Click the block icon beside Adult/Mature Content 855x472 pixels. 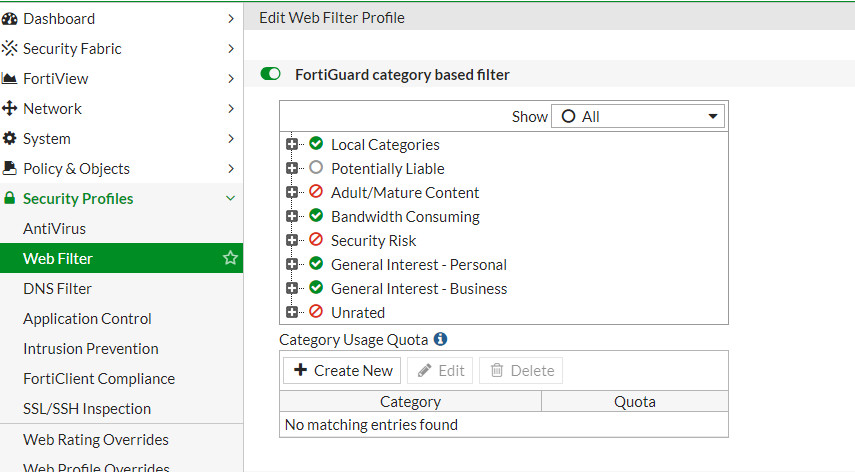(316, 192)
